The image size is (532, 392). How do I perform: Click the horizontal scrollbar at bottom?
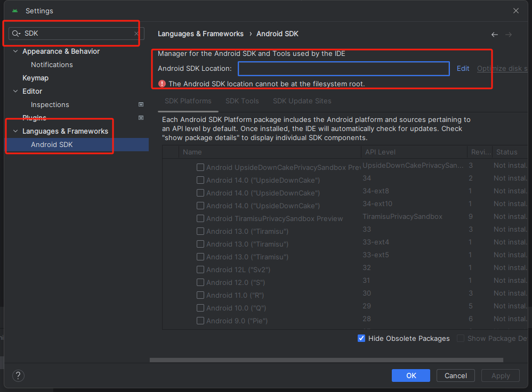click(x=326, y=360)
